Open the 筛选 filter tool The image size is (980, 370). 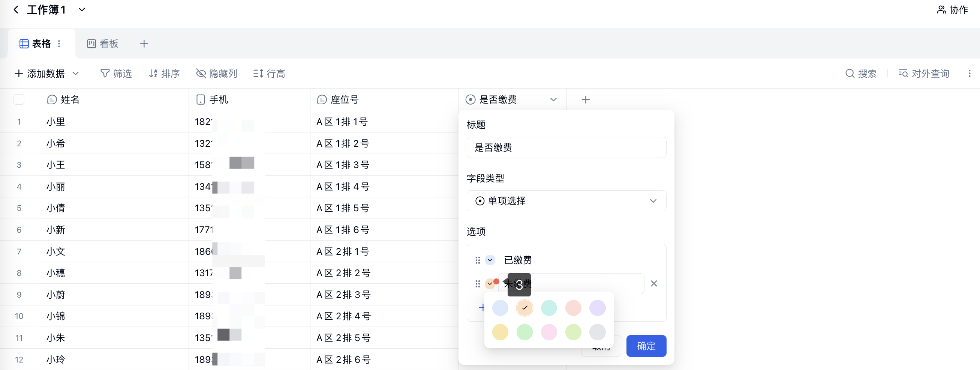coord(116,74)
